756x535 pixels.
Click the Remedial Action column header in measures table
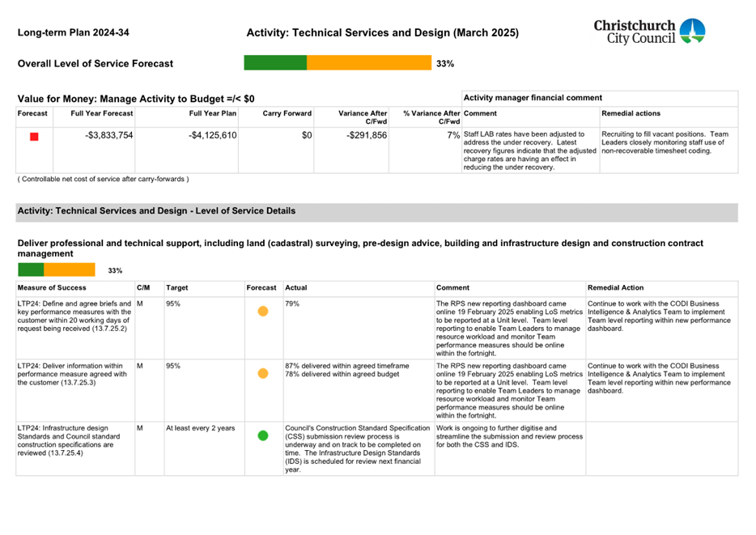[x=615, y=288]
